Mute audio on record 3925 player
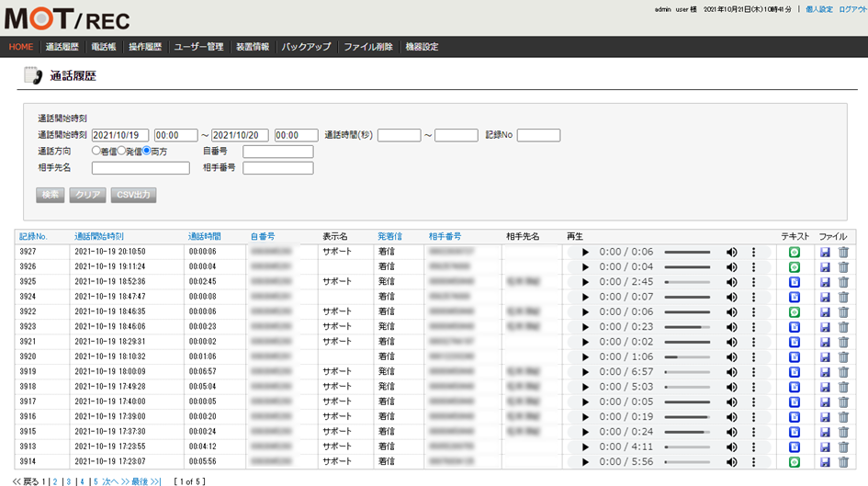This screenshot has width=868, height=486. click(732, 281)
